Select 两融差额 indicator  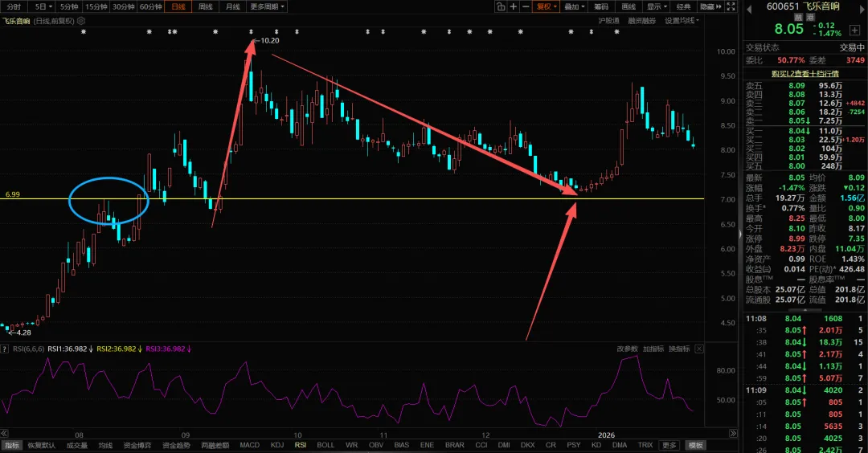pos(215,445)
